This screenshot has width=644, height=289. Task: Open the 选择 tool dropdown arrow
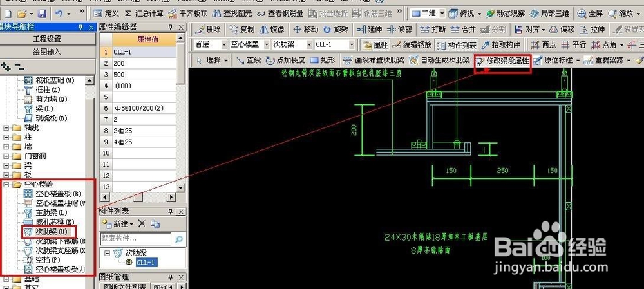pyautogui.click(x=226, y=61)
